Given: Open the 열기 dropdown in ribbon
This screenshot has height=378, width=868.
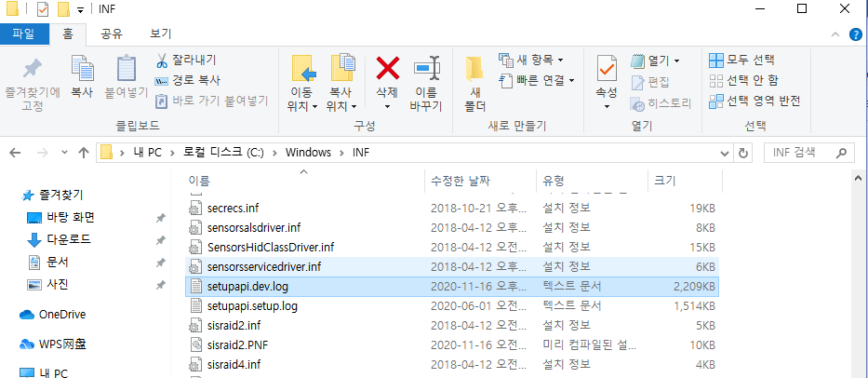Looking at the screenshot, I should tap(656, 60).
